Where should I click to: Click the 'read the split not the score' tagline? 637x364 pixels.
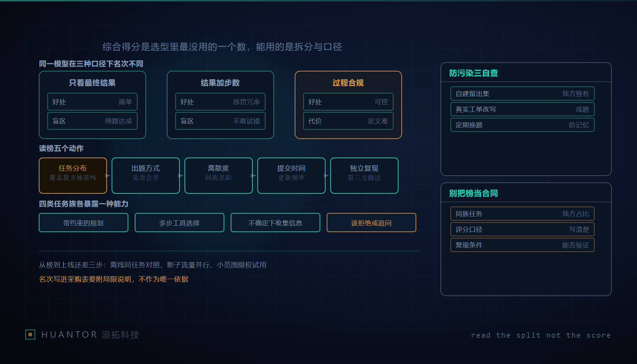[541, 335]
